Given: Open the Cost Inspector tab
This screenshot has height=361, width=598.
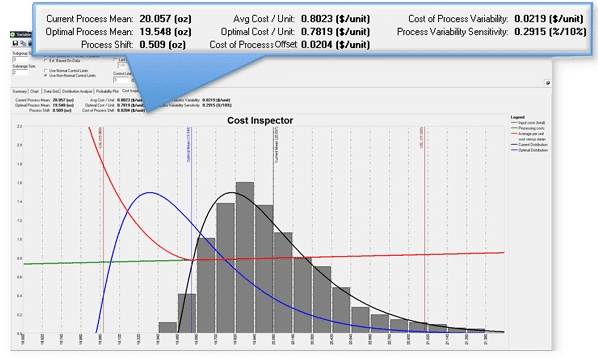Looking at the screenshot, I should (130, 91).
